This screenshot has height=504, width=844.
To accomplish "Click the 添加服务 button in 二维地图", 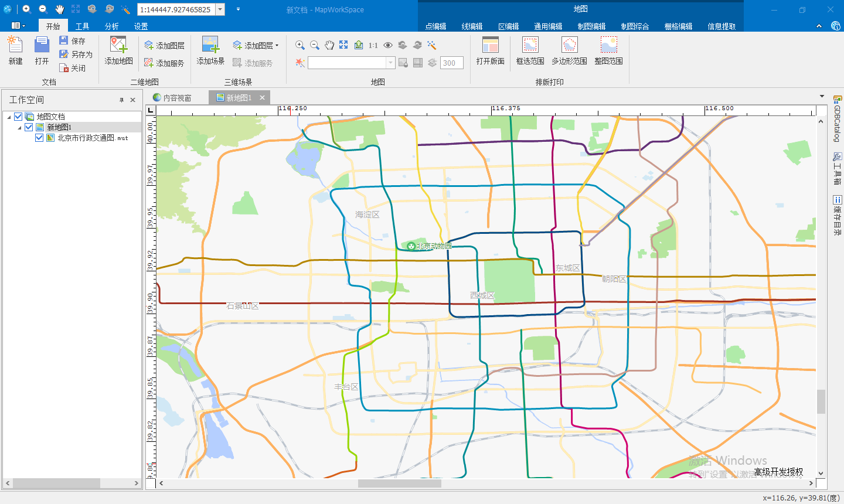I will 164,63.
